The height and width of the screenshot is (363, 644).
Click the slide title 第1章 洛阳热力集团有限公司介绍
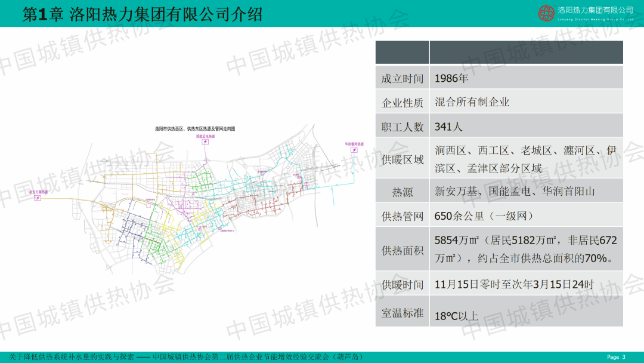(x=142, y=14)
